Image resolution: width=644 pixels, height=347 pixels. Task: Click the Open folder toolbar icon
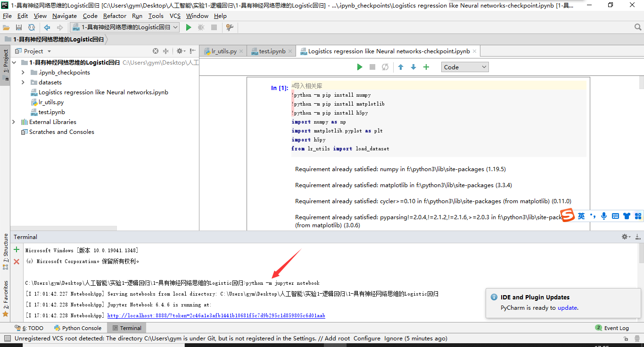point(6,27)
